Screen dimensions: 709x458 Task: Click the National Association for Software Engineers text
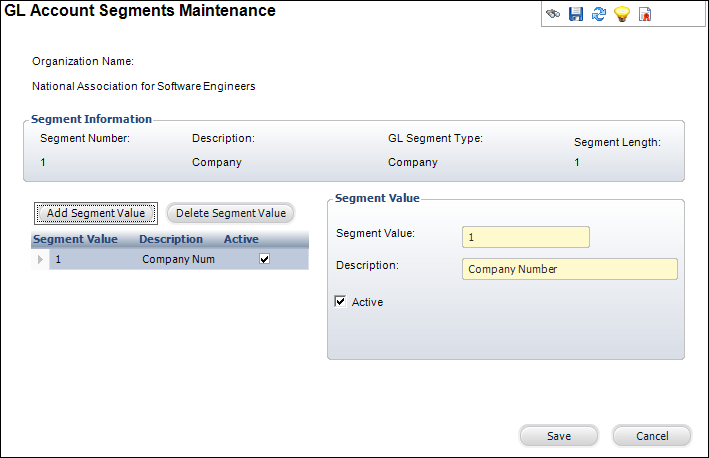point(144,86)
